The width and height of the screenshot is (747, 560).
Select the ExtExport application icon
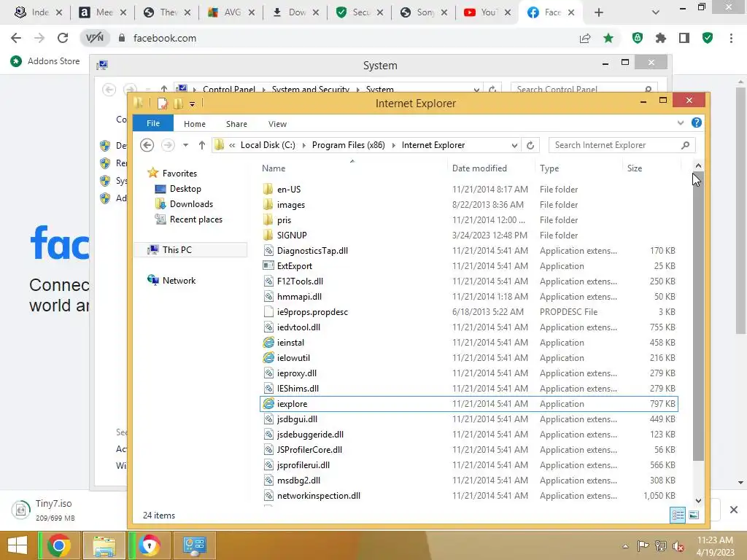point(268,265)
